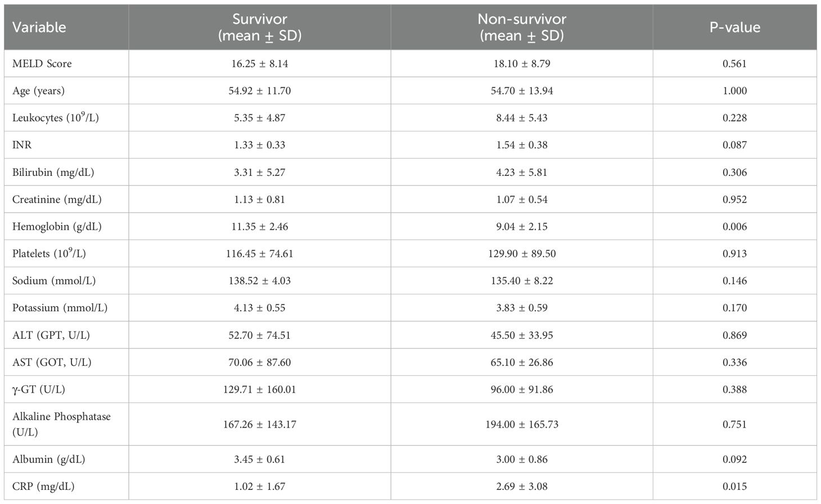The width and height of the screenshot is (821, 504).
Task: Click the Sodium (mmol/L) row label
Action: pos(54,280)
